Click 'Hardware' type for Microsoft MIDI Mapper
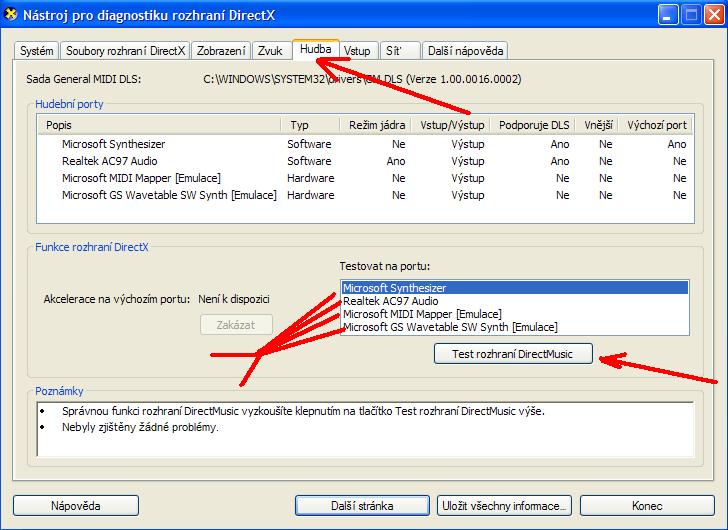Image resolution: width=728 pixels, height=530 pixels. click(311, 178)
